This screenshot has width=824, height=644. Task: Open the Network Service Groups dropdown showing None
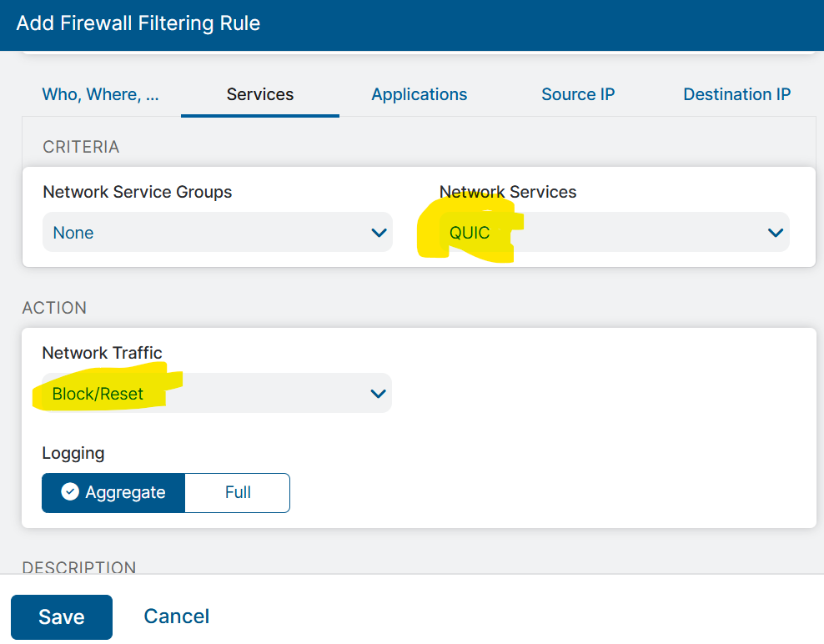click(x=217, y=233)
